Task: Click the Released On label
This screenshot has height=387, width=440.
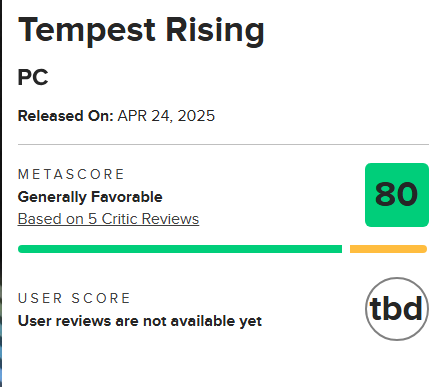Action: (x=66, y=116)
